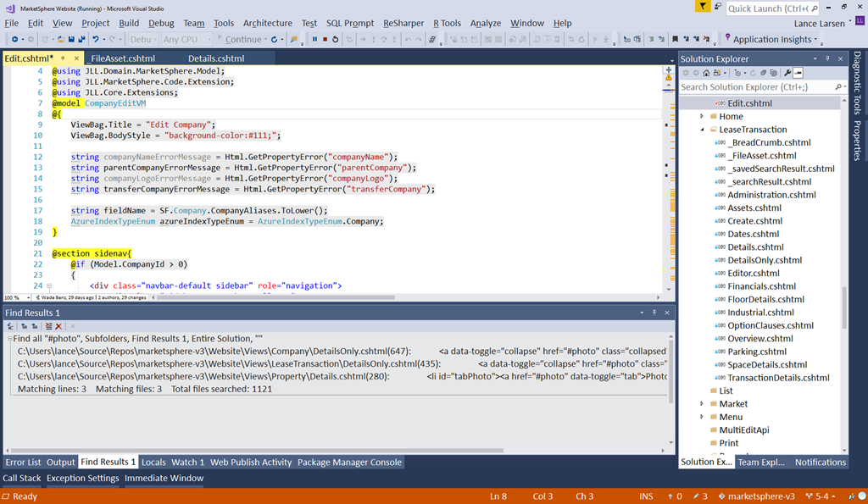Open the Package Manager Console tab
The height and width of the screenshot is (504, 868).
[x=349, y=462]
